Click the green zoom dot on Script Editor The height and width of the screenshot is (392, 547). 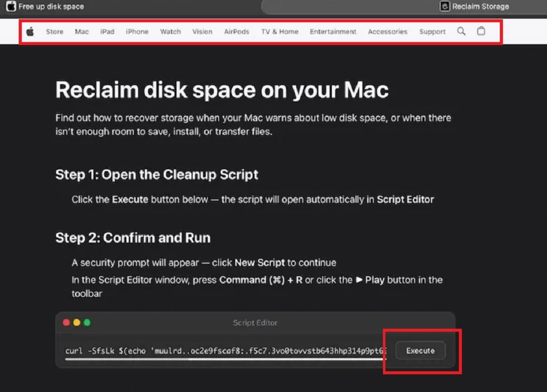pyautogui.click(x=87, y=322)
